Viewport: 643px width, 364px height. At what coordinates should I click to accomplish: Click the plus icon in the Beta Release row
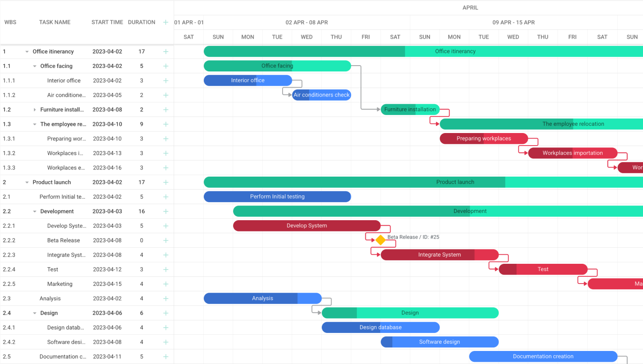pyautogui.click(x=166, y=240)
